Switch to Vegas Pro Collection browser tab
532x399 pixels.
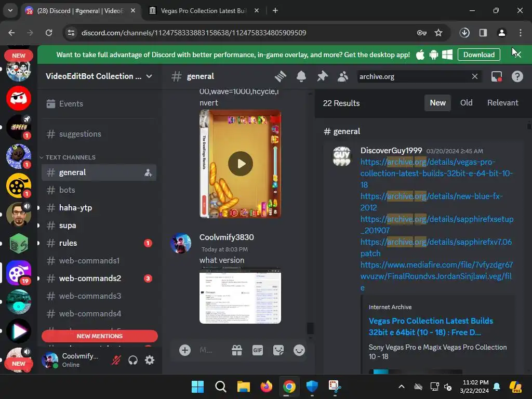(x=204, y=11)
